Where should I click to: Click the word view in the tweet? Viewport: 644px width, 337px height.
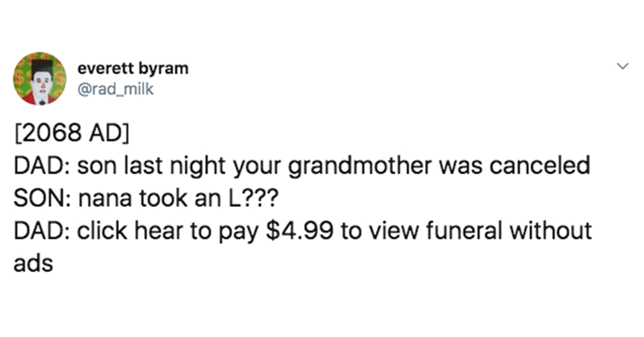[x=395, y=231]
